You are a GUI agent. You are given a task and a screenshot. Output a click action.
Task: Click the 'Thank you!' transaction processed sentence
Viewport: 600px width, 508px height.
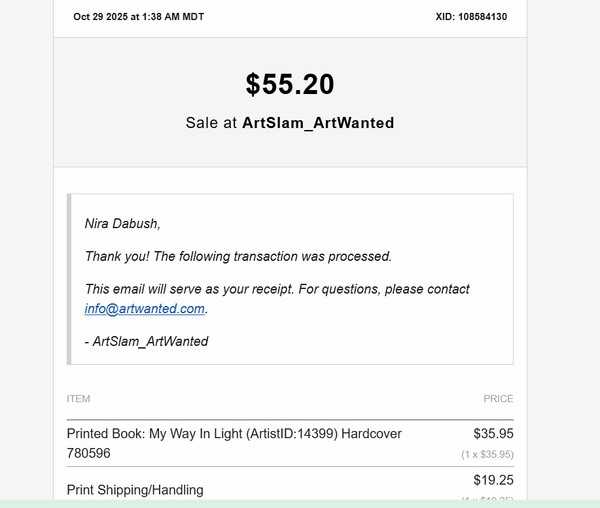pyautogui.click(x=238, y=256)
